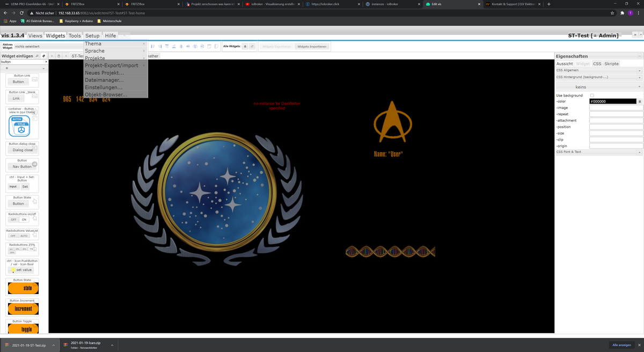Choose Dateimanager... from Setup menu

[115, 80]
